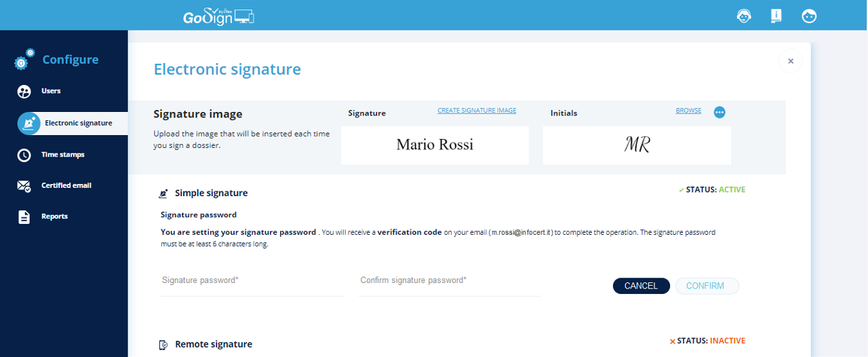Click the Users sidebar icon

click(x=24, y=92)
